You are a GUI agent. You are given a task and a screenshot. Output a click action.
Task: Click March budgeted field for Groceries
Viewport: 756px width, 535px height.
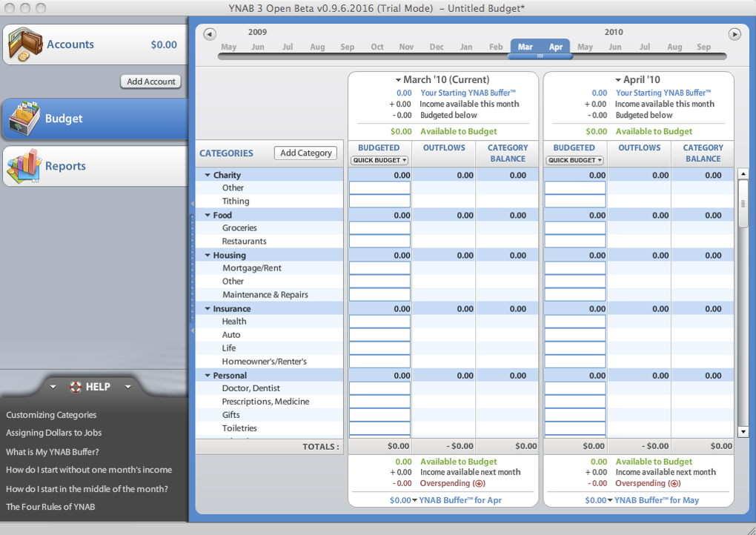point(380,228)
